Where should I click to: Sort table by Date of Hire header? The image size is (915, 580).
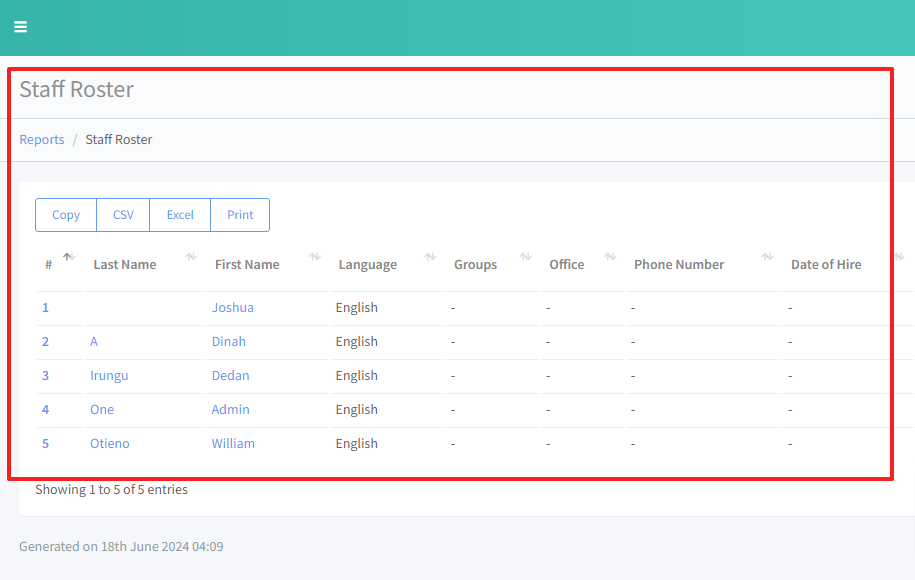click(825, 265)
